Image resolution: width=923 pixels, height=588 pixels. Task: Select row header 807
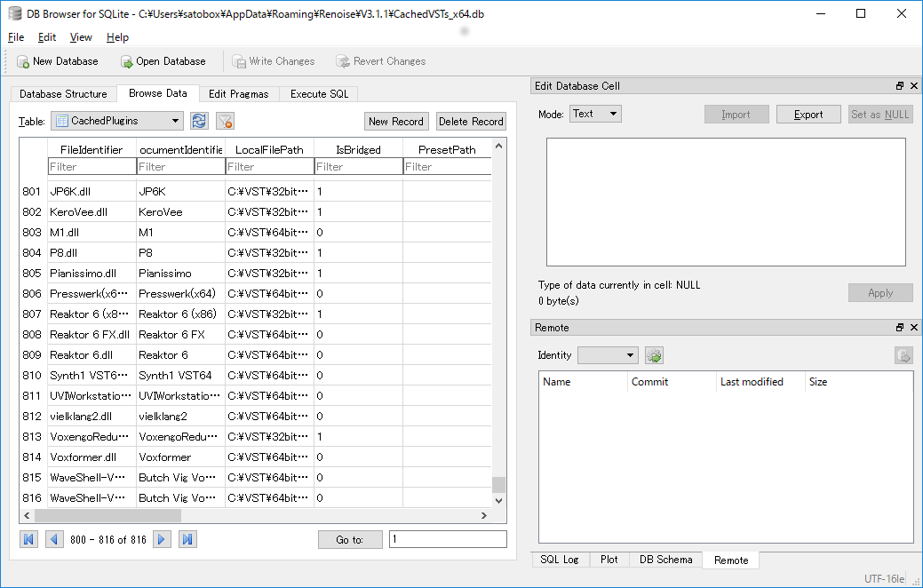pyautogui.click(x=32, y=314)
